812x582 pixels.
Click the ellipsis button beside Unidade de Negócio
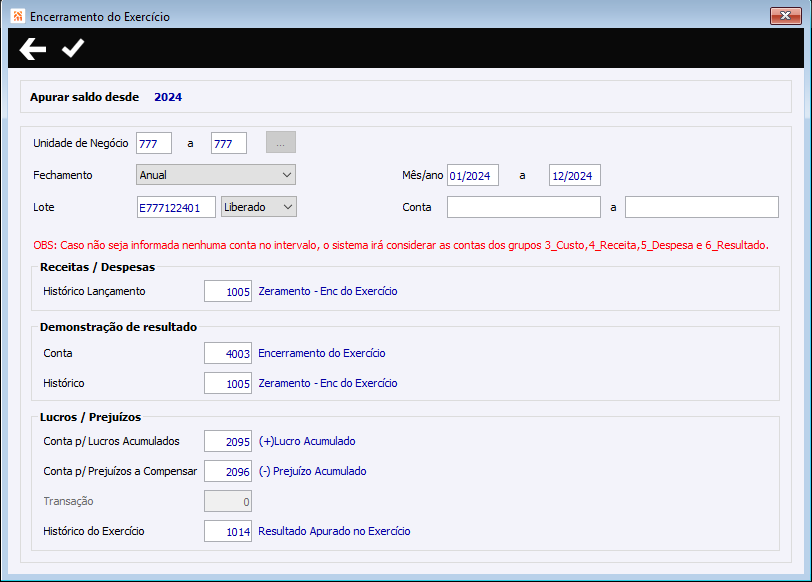[281, 142]
